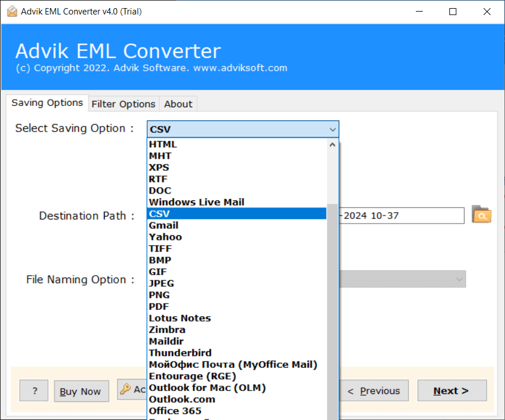The width and height of the screenshot is (505, 420).
Task: Pick JPEG from the saving options
Action: (237, 283)
